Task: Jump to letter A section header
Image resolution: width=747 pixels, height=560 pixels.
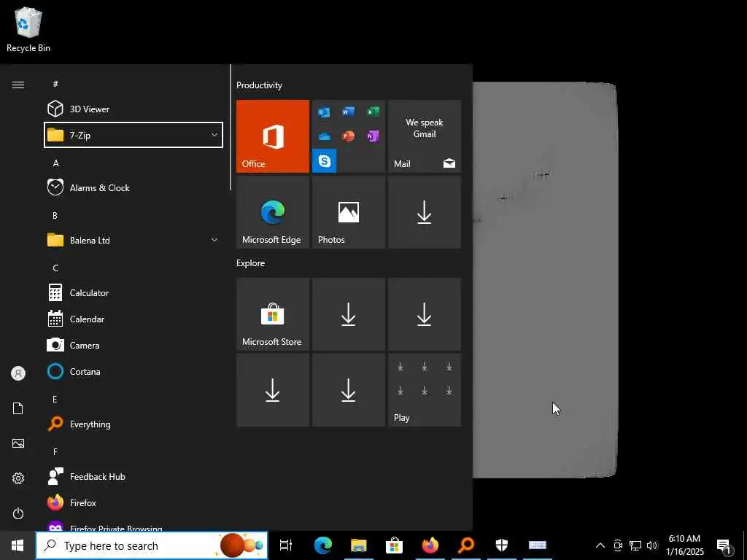Action: [x=55, y=163]
